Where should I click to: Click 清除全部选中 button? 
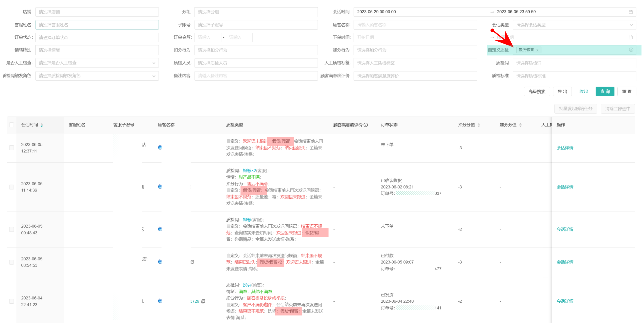[x=618, y=109]
